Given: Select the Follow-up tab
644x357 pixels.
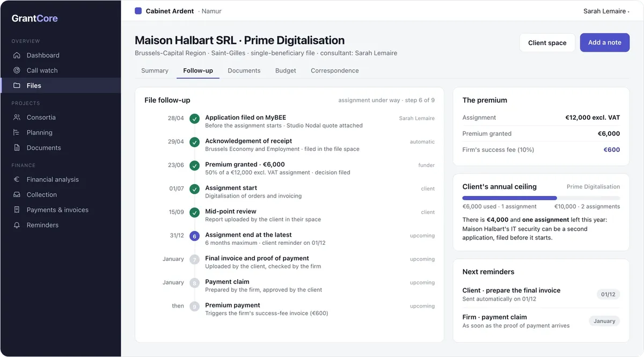Looking at the screenshot, I should click(198, 70).
